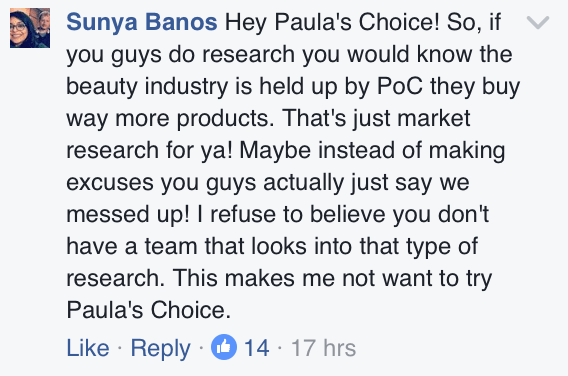The width and height of the screenshot is (568, 376).
Task: Reply to Sunya Banos's comment
Action: (x=160, y=349)
